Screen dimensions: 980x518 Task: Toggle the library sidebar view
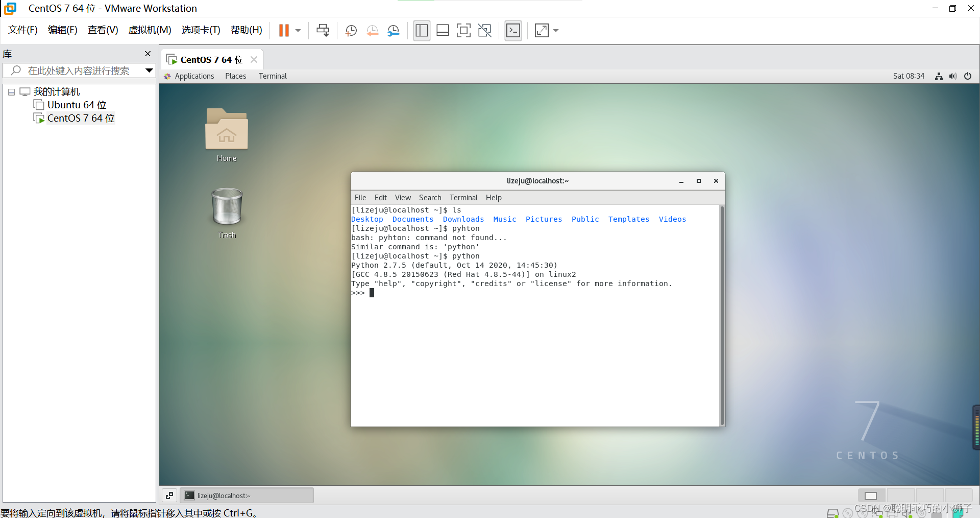(422, 31)
